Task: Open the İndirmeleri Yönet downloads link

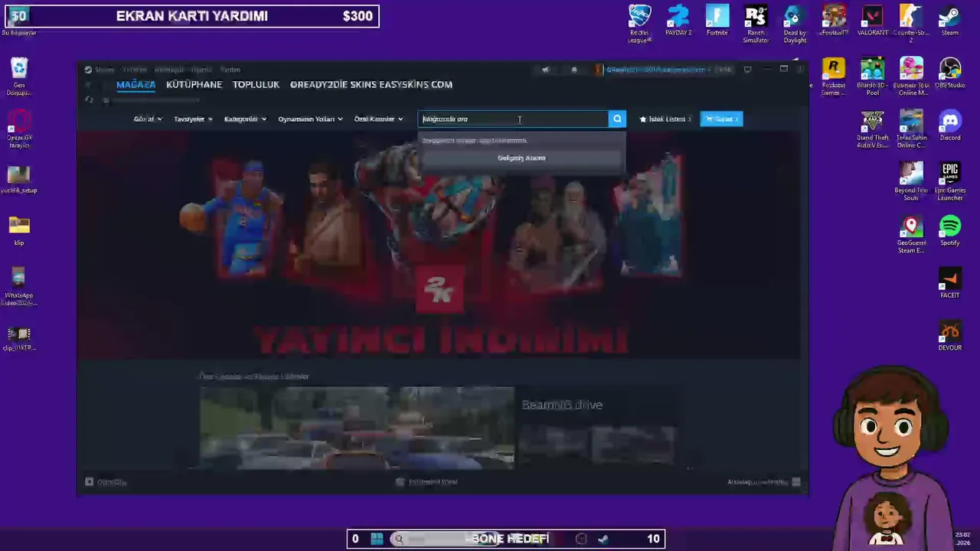Action: (426, 482)
